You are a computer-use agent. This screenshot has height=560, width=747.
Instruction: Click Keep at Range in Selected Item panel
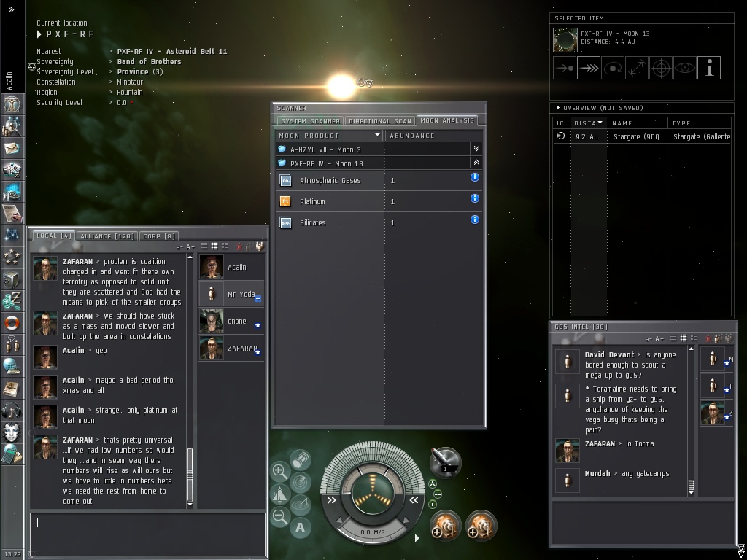[x=636, y=68]
